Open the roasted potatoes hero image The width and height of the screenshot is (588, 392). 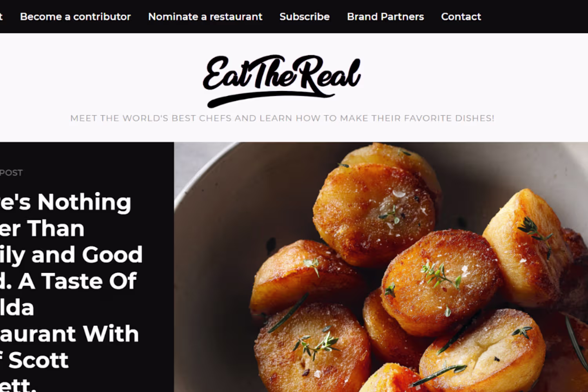[x=381, y=267]
